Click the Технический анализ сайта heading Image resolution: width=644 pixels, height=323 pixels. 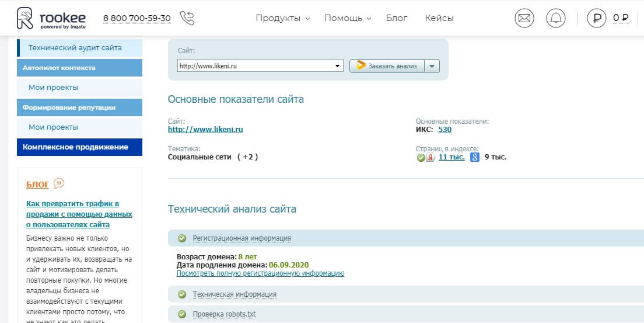232,209
